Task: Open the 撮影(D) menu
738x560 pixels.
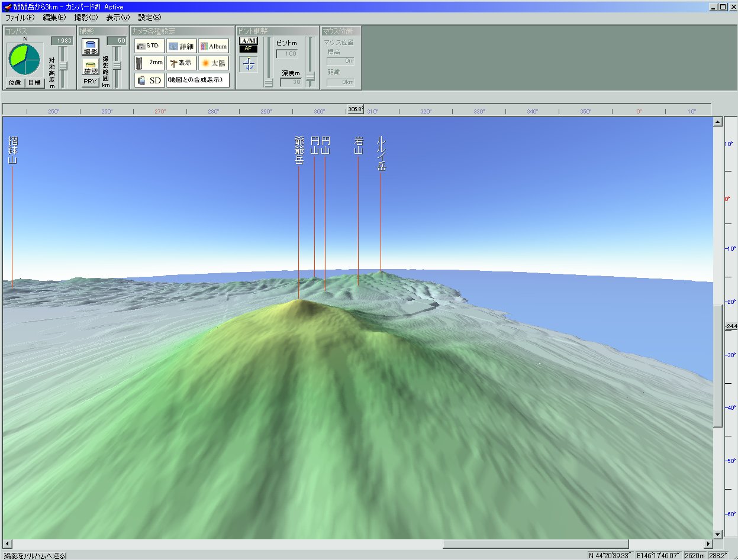Action: pos(86,18)
